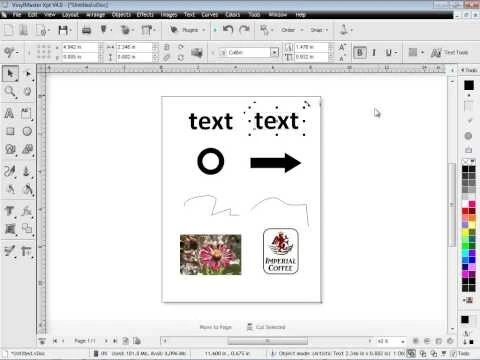This screenshot has height=360, width=480.
Task: Click the horizontal scrollbar thumb
Action: coord(267,341)
